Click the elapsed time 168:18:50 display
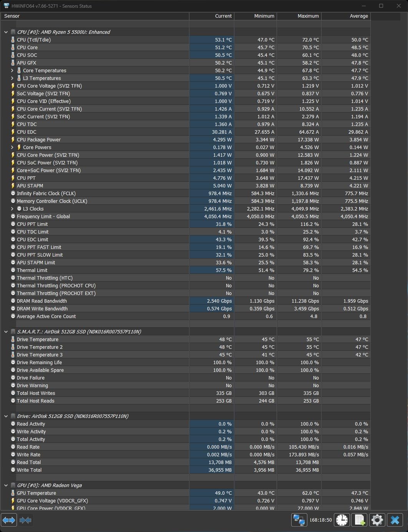 pyautogui.click(x=320, y=520)
